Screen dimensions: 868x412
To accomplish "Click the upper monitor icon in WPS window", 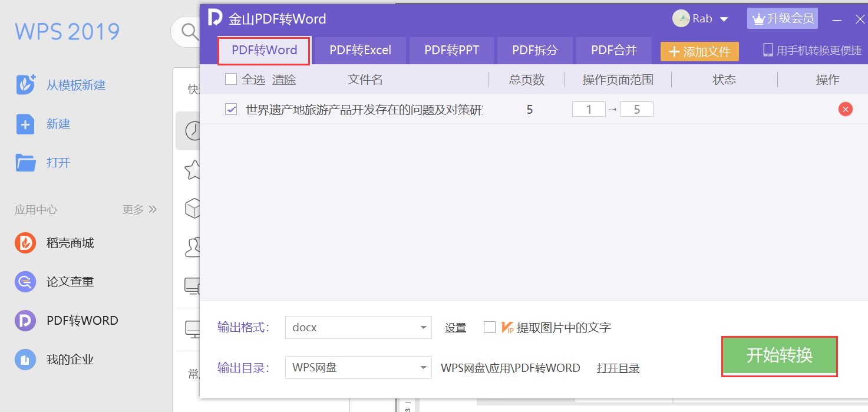I will point(193,286).
